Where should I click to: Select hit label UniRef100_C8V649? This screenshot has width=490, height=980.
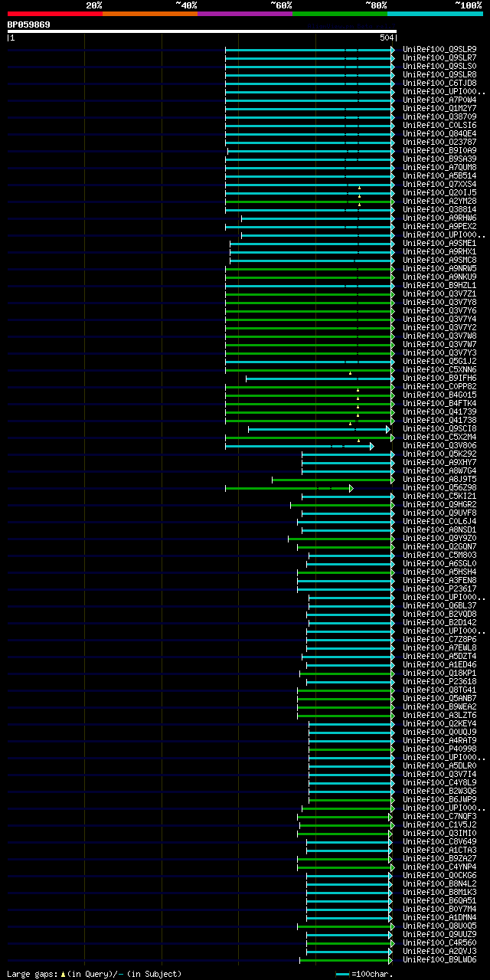tap(439, 841)
